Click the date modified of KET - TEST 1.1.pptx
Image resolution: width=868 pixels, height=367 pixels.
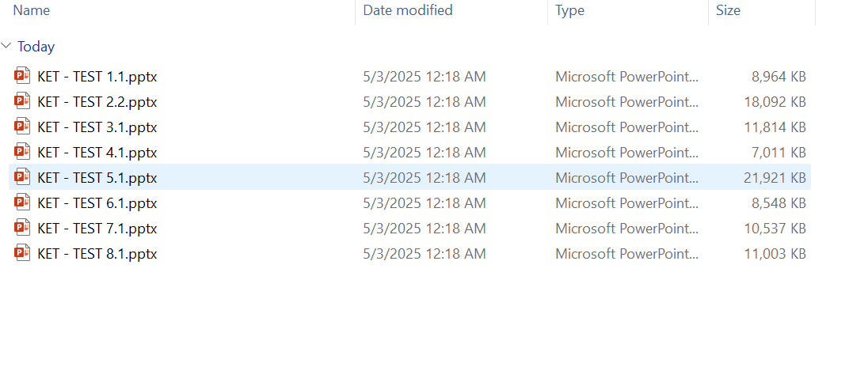pos(424,77)
